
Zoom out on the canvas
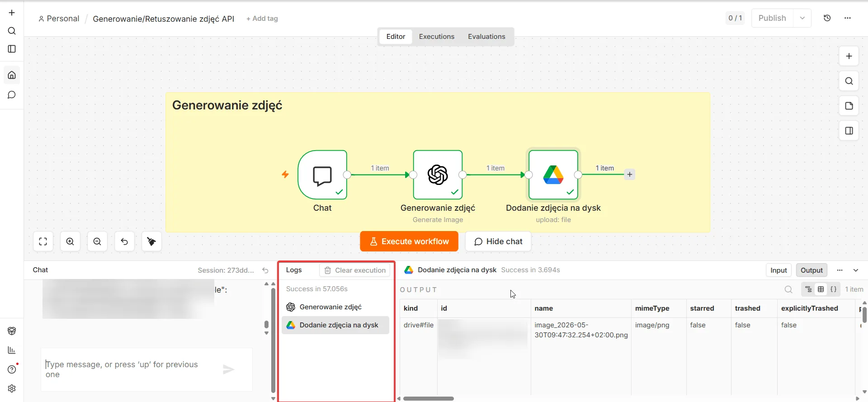point(97,241)
